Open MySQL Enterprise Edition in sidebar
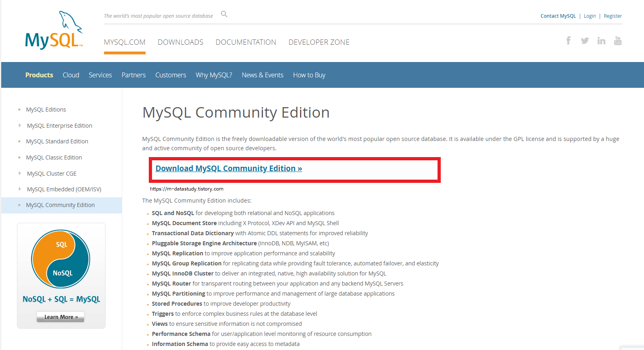Screen dimensions: 644x350 click(x=60, y=126)
